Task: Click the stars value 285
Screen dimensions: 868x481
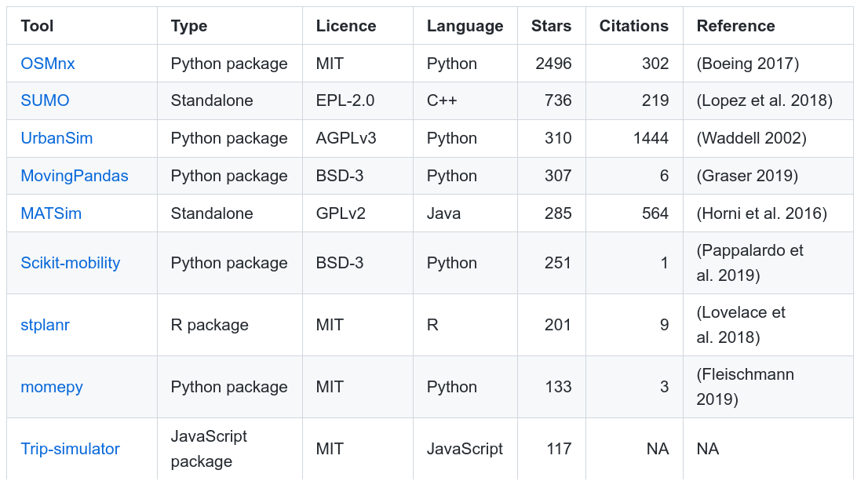Action: 558,213
